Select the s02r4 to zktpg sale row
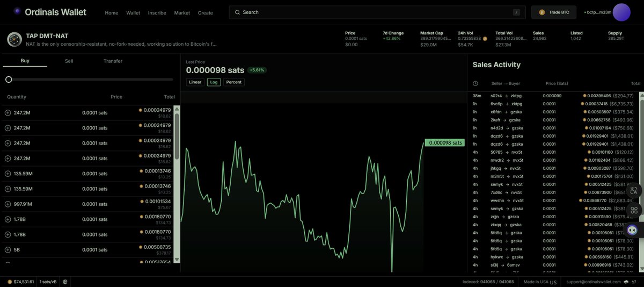The height and width of the screenshot is (287, 644). pos(554,96)
